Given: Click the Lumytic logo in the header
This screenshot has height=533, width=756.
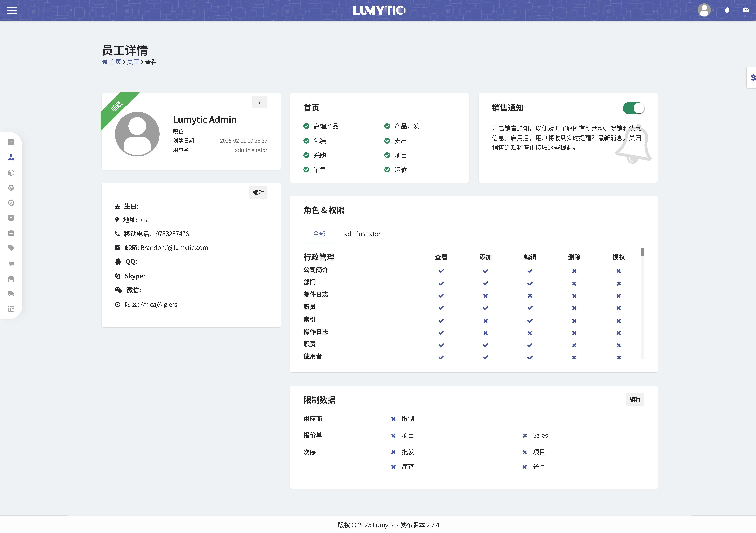Looking at the screenshot, I should (x=379, y=11).
